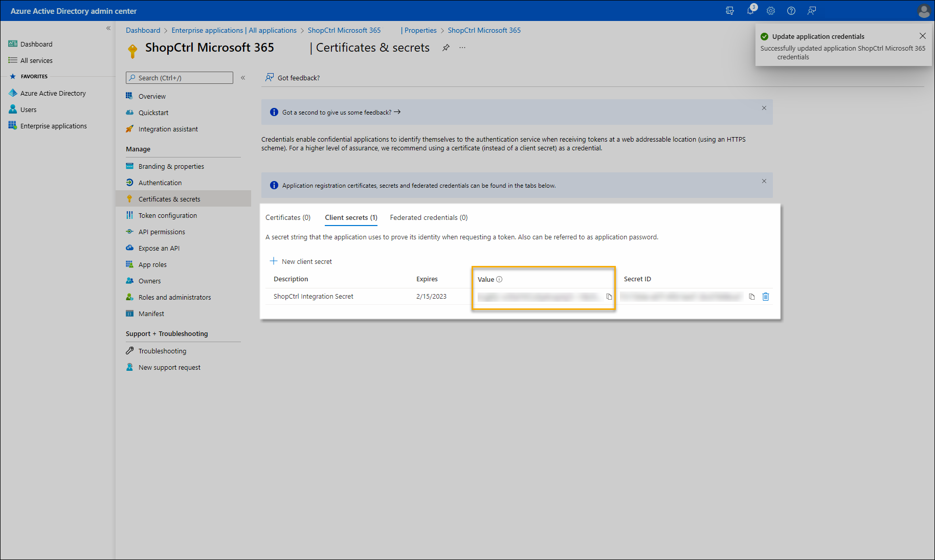The width and height of the screenshot is (935, 560).
Task: Click the New client secret button
Action: coord(301,261)
